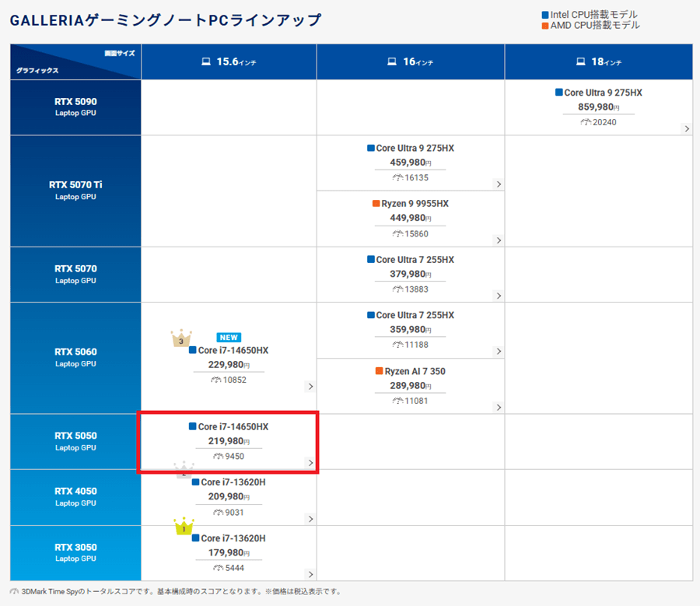
Task: Click the speedometer icon beside score 20240
Action: pos(585,122)
